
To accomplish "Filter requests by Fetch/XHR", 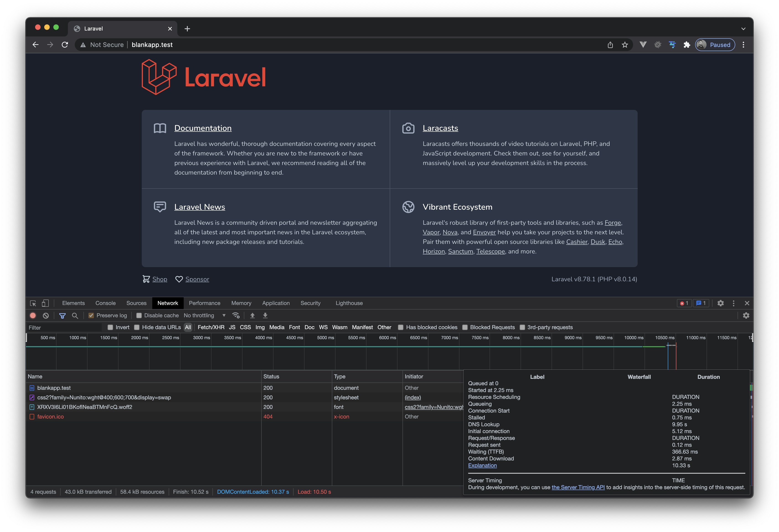I will [x=211, y=327].
